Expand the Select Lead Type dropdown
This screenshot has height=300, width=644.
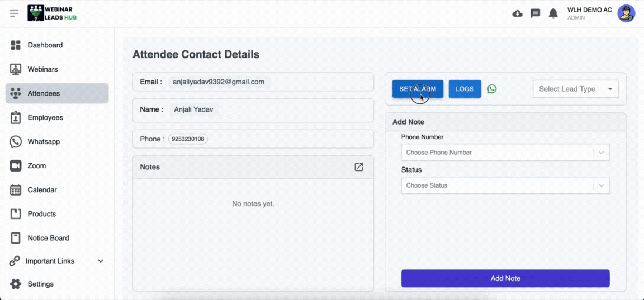click(576, 89)
